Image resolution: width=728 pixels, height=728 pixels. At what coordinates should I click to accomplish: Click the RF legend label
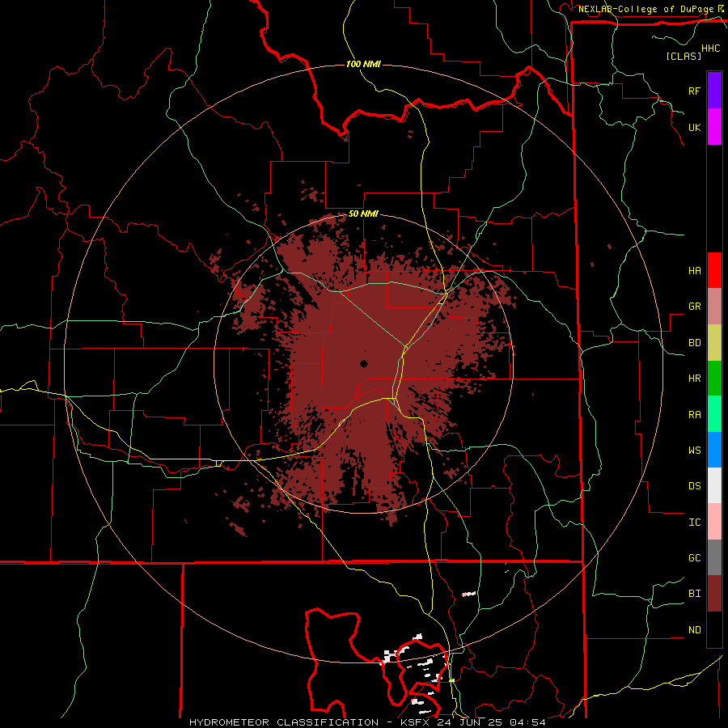pyautogui.click(x=694, y=91)
